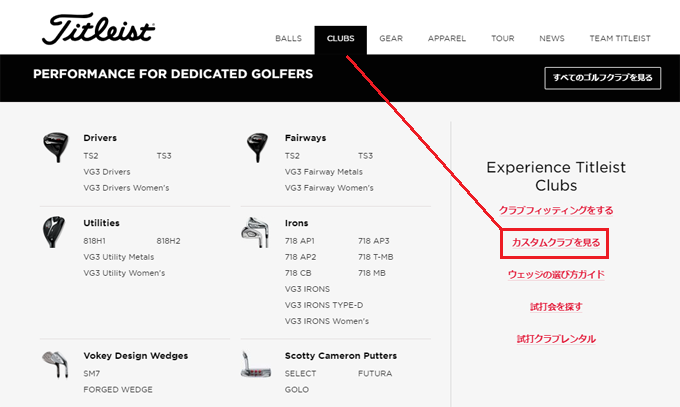Select the 818H1 utility link
The height and width of the screenshot is (407, 680).
(x=95, y=241)
